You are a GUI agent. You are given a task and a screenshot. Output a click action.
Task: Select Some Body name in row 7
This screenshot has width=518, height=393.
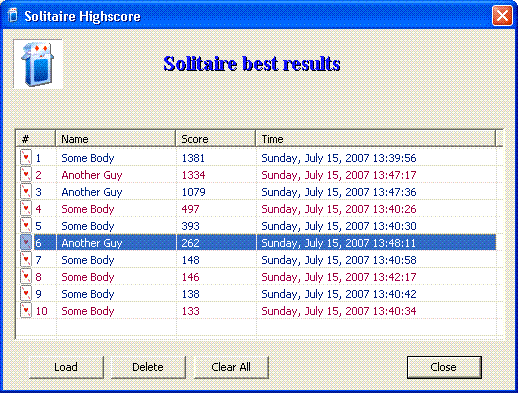coord(88,260)
